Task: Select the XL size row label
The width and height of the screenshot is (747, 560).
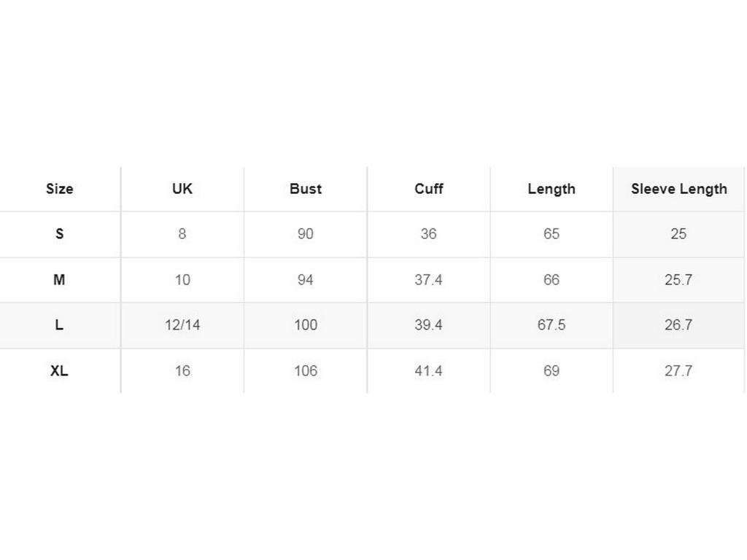Action: pos(59,371)
